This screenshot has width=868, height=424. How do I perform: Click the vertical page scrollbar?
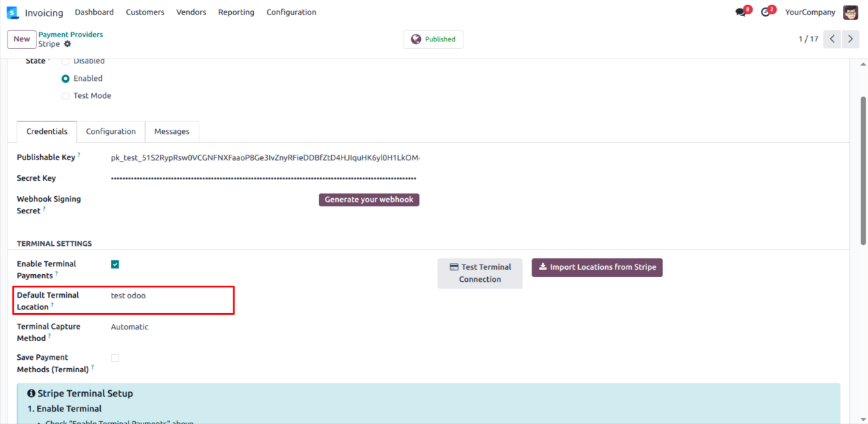[x=862, y=169]
